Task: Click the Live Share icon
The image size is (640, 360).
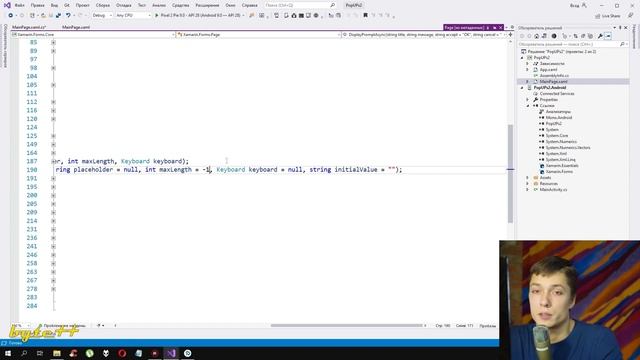Action: [x=598, y=16]
